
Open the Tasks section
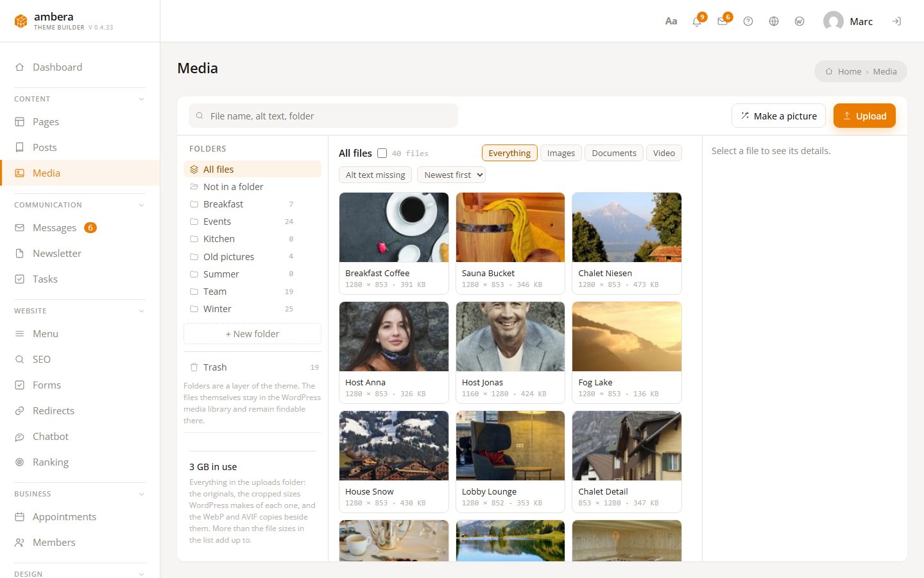click(80, 279)
